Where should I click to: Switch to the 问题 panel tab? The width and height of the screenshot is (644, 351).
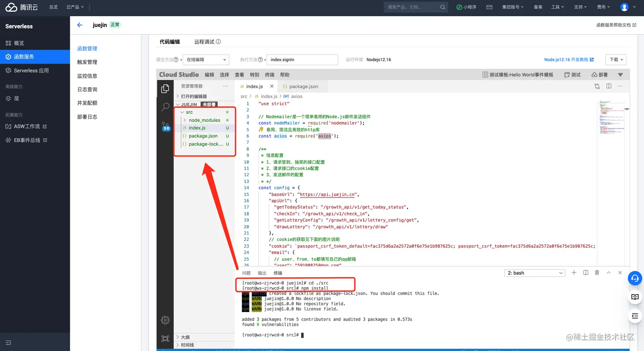pos(246,273)
